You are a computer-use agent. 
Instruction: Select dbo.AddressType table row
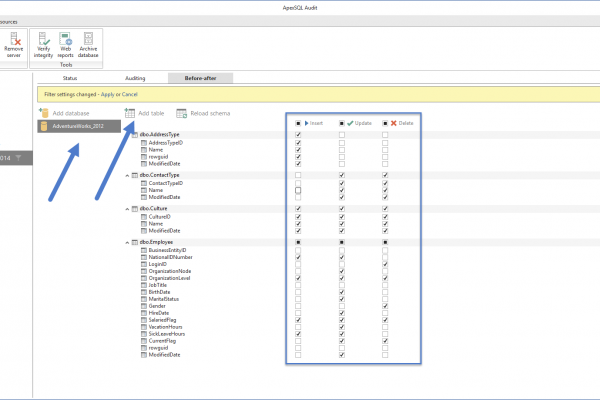159,135
